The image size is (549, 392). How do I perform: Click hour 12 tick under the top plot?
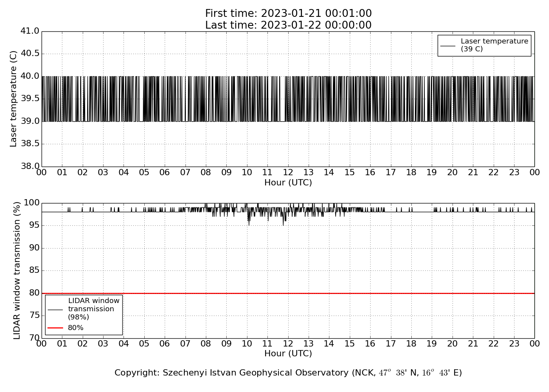(x=288, y=172)
